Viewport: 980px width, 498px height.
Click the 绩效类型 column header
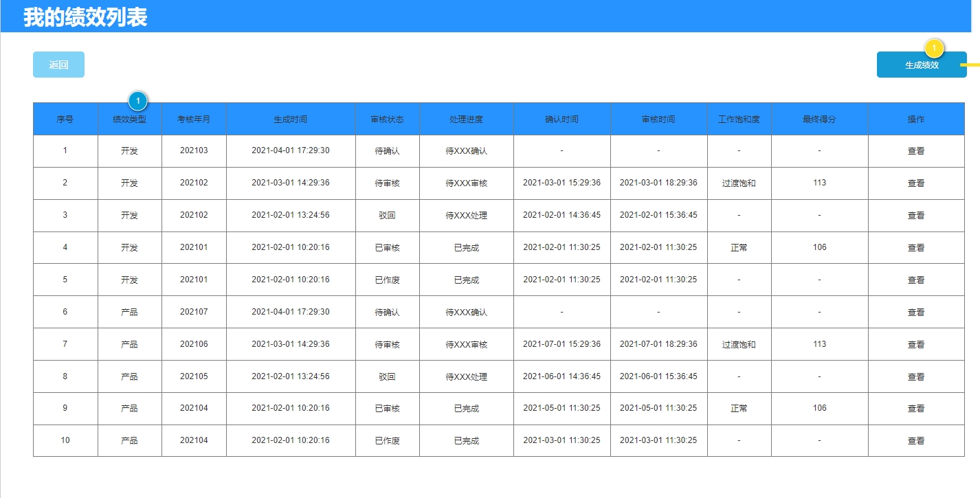click(130, 120)
